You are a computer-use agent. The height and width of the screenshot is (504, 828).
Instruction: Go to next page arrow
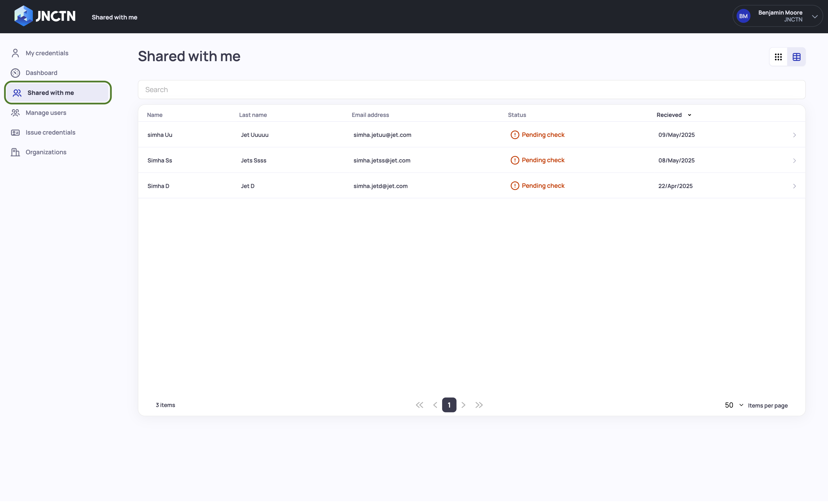[x=463, y=405]
